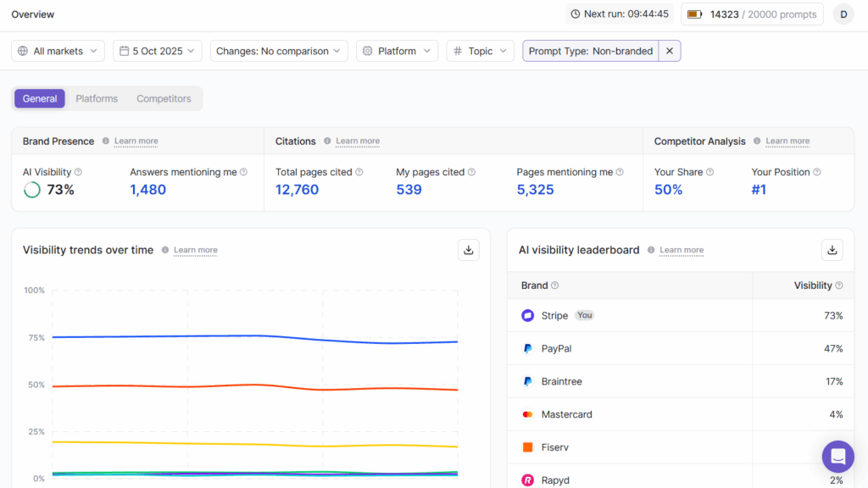Expand the All markets dropdown

[58, 51]
